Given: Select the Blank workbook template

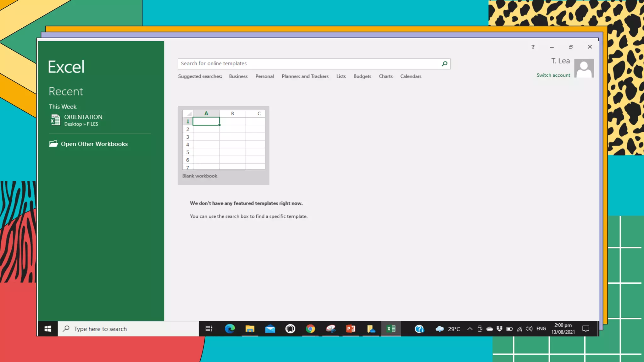Looking at the screenshot, I should (x=224, y=145).
